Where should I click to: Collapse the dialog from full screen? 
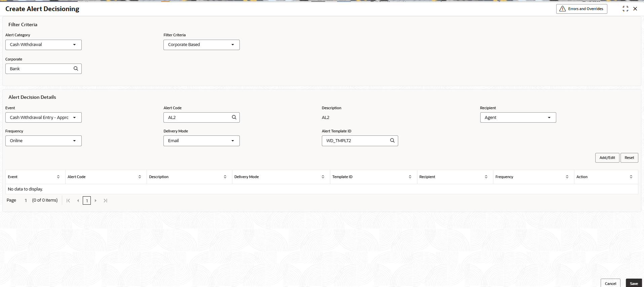(625, 9)
